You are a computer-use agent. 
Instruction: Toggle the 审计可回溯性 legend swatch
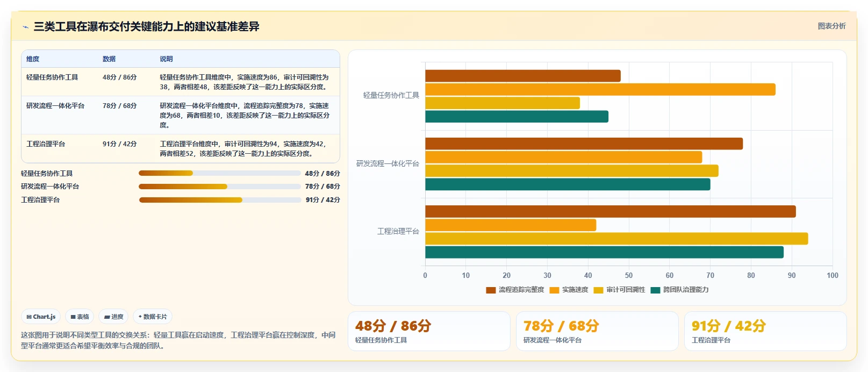pos(598,290)
